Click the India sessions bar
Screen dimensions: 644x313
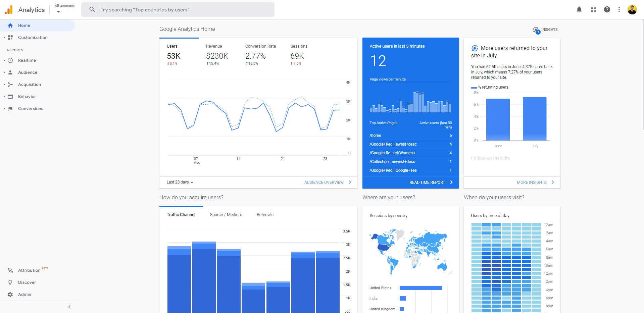point(403,299)
